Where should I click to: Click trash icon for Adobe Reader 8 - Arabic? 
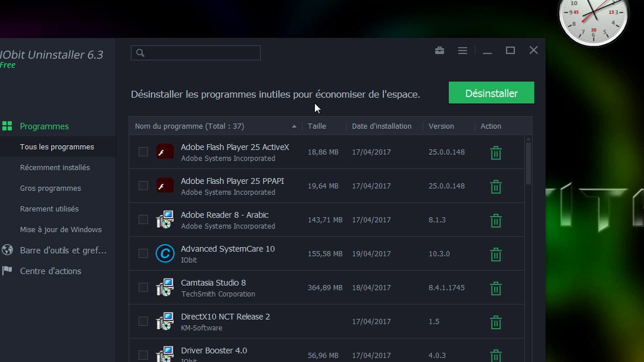(496, 221)
